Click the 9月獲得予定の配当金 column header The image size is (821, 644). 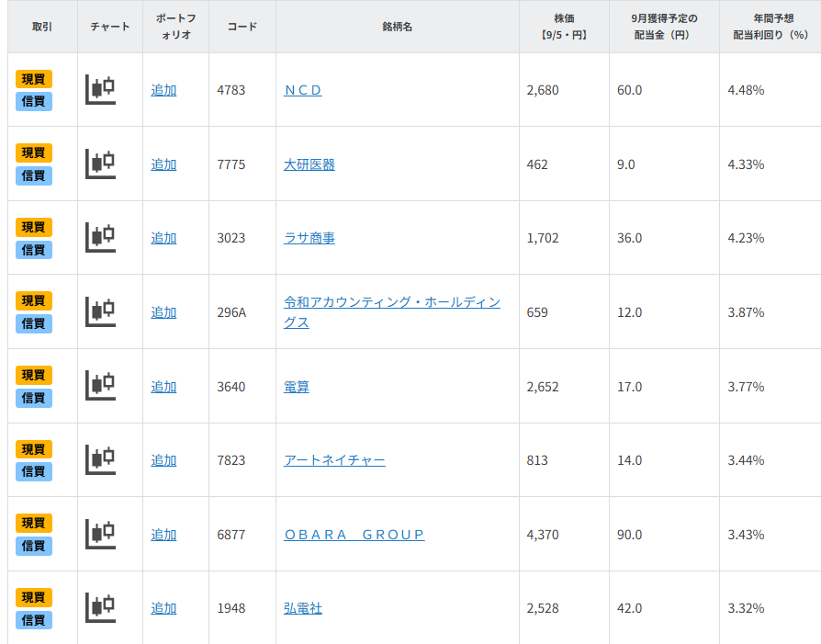(x=664, y=27)
